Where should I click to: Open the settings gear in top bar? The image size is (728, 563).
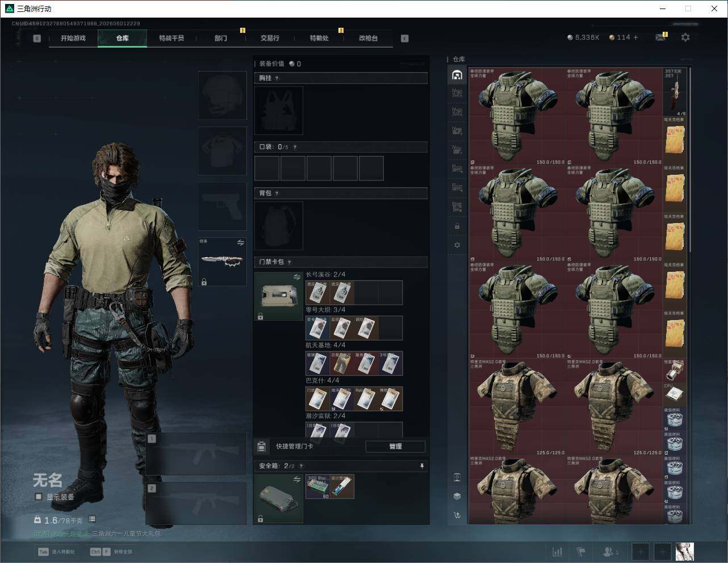click(x=685, y=37)
